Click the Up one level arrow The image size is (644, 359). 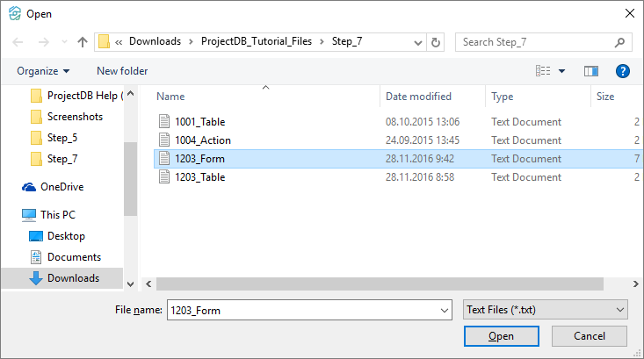click(82, 42)
